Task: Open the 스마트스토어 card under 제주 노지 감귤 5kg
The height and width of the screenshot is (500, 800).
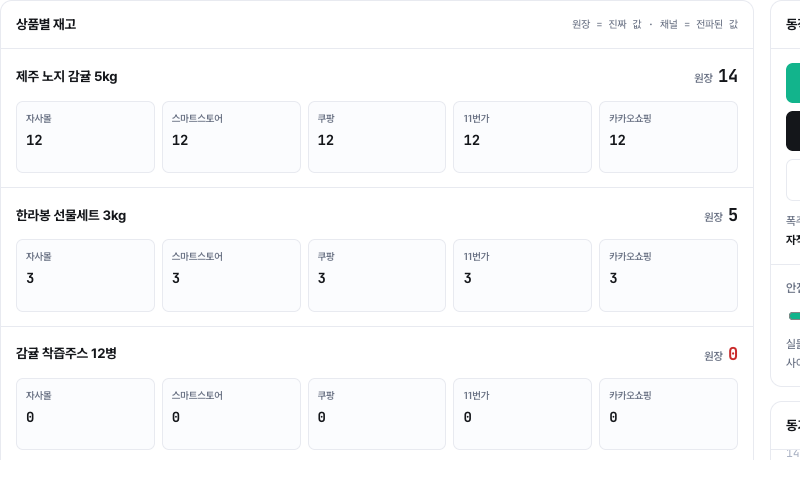Action: (231, 137)
